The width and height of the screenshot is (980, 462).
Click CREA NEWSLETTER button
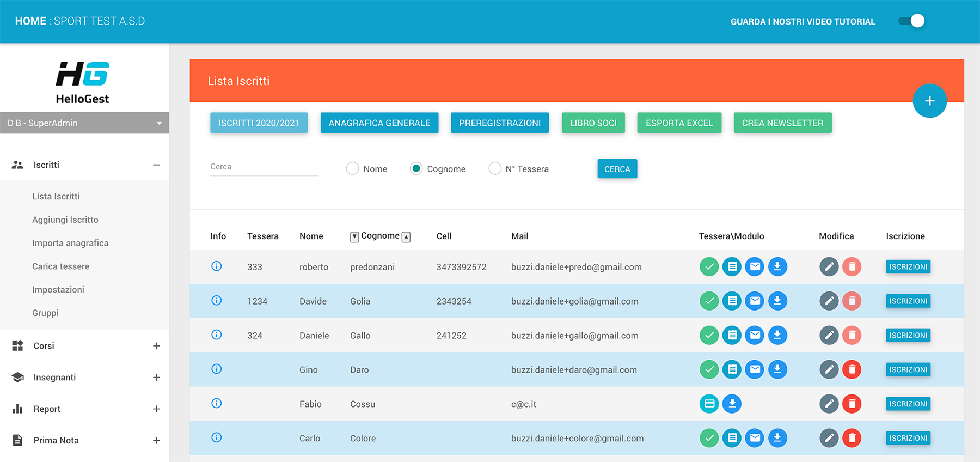pyautogui.click(x=783, y=123)
